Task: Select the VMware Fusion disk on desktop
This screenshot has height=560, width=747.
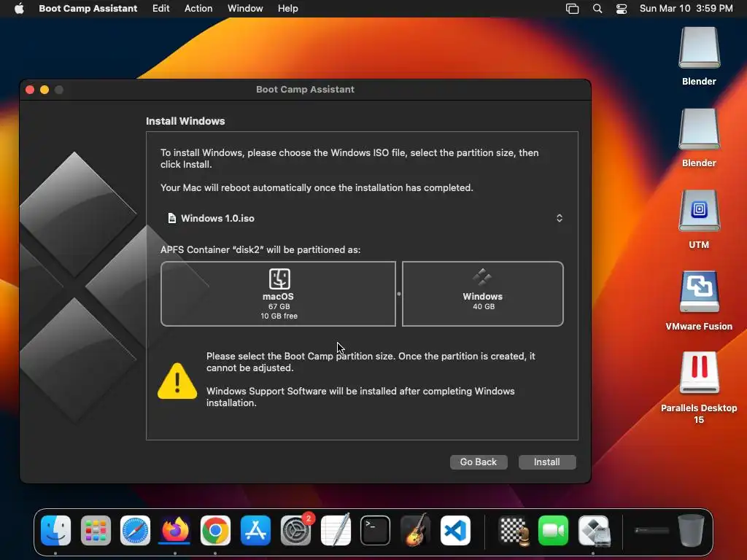Action: point(699,292)
